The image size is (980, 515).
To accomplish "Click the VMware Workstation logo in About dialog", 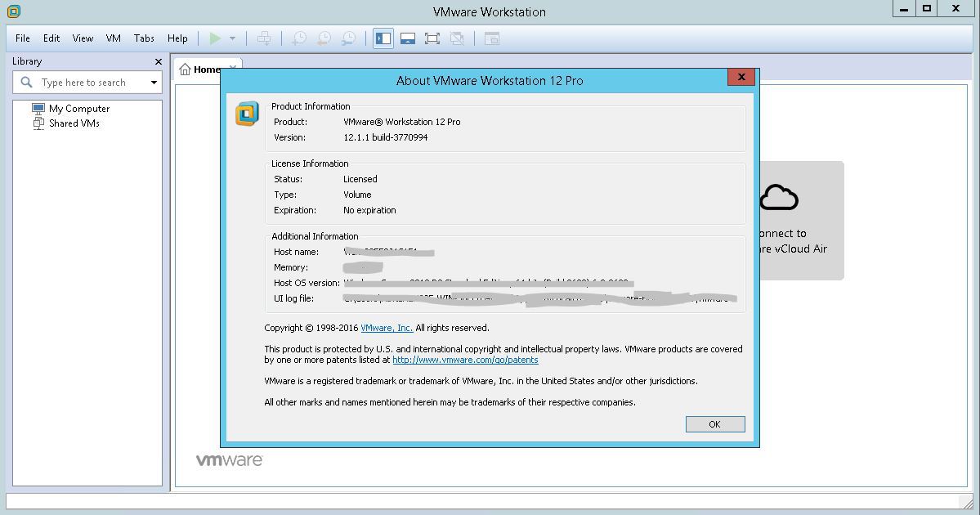I will 247,113.
